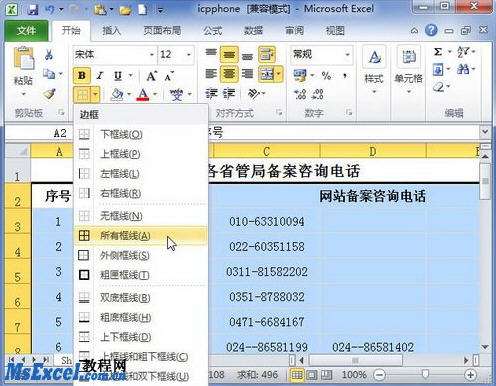Click Sort and Filter icon
This screenshot has width=496, height=386.
coord(463,52)
